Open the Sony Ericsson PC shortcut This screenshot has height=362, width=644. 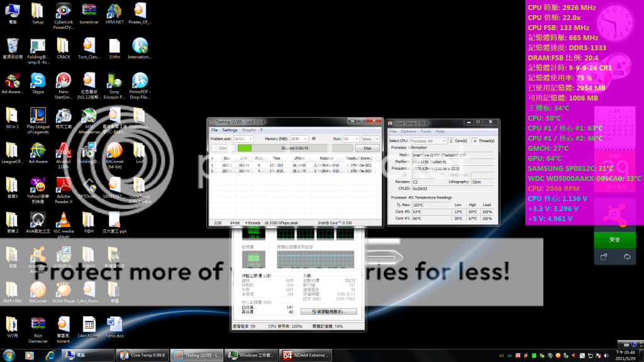(x=114, y=86)
